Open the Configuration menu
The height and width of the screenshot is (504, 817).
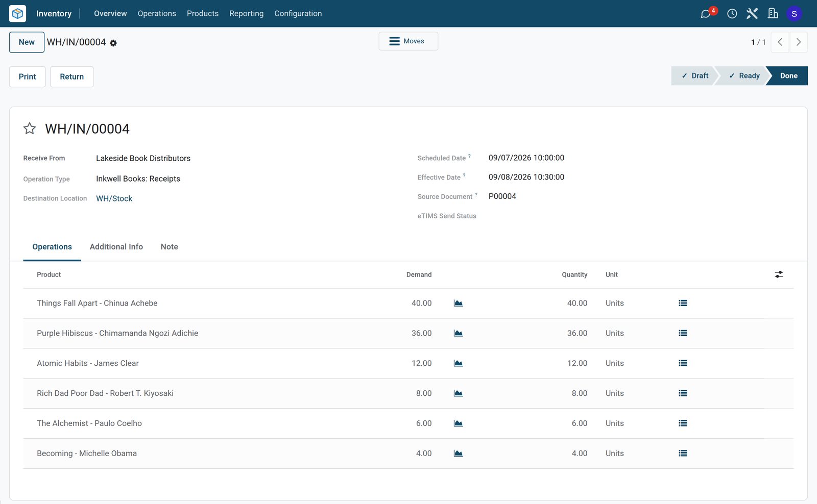click(x=298, y=14)
